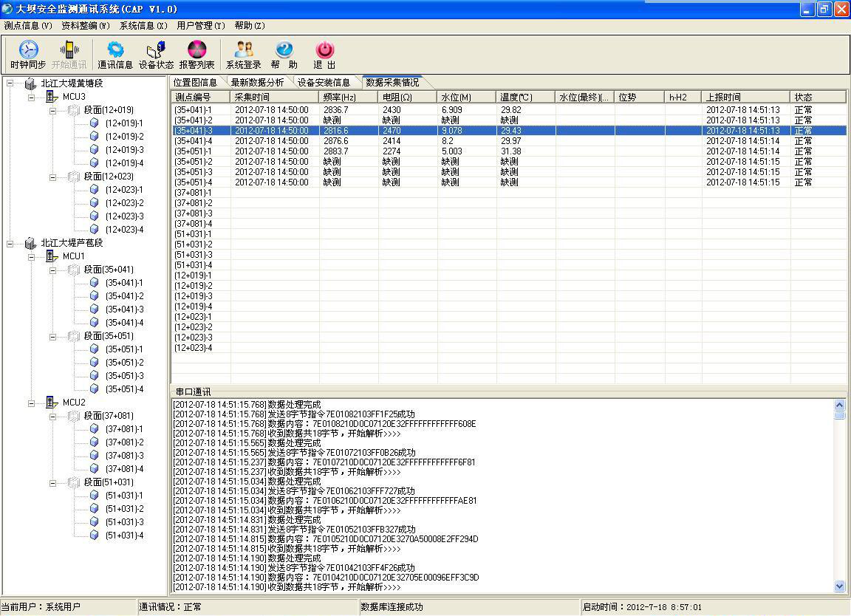Image resolution: width=851 pixels, height=616 pixels.
Task: Click tree item (12+023)-2
Action: [125, 203]
